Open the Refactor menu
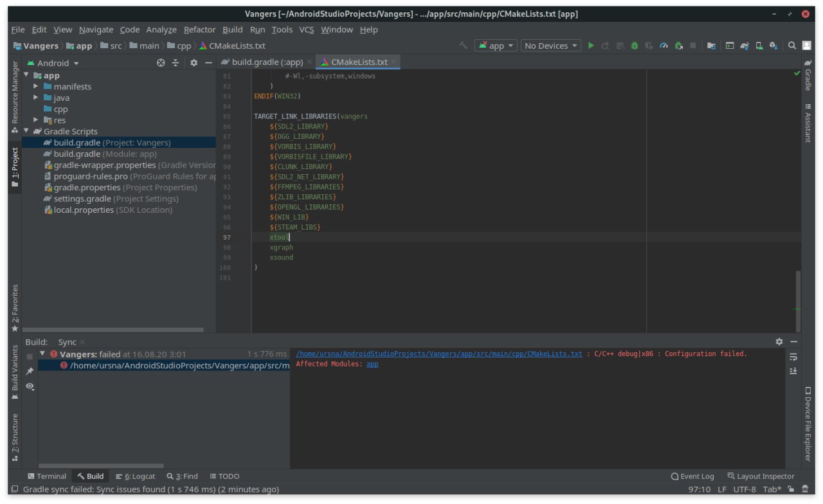The image size is (823, 504). tap(199, 30)
